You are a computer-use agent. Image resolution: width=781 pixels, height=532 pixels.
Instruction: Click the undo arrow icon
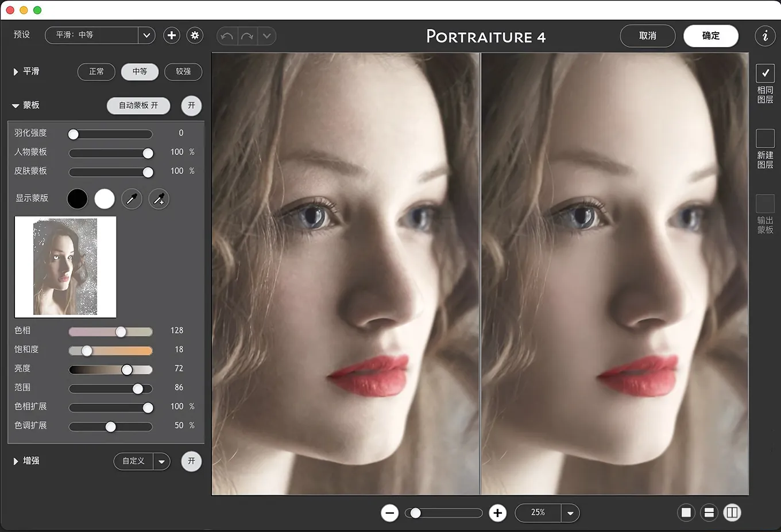227,36
